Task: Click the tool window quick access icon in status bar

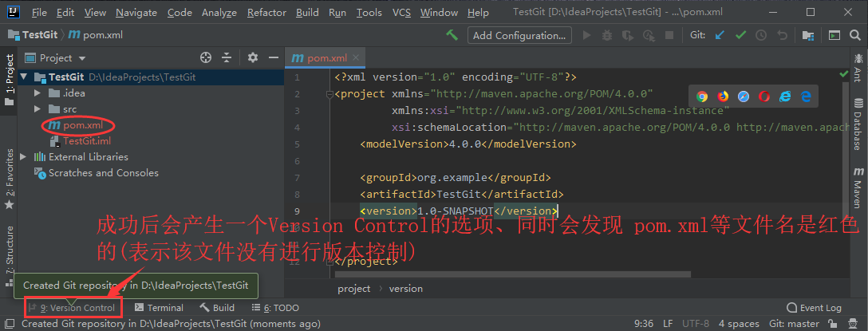Action: (x=10, y=323)
